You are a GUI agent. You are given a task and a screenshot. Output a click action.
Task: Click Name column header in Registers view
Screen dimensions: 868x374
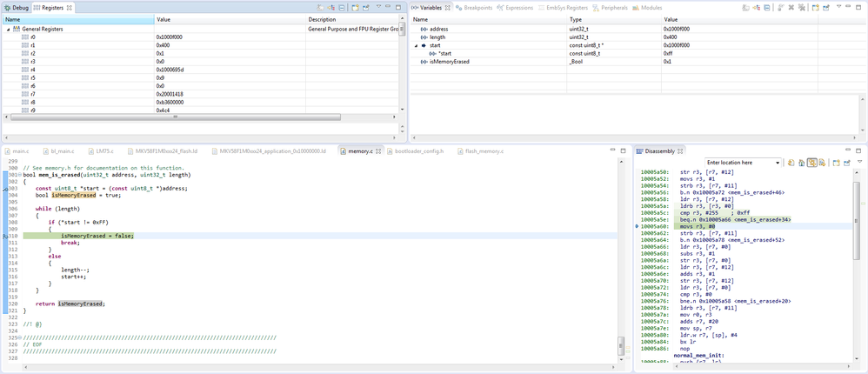78,20
